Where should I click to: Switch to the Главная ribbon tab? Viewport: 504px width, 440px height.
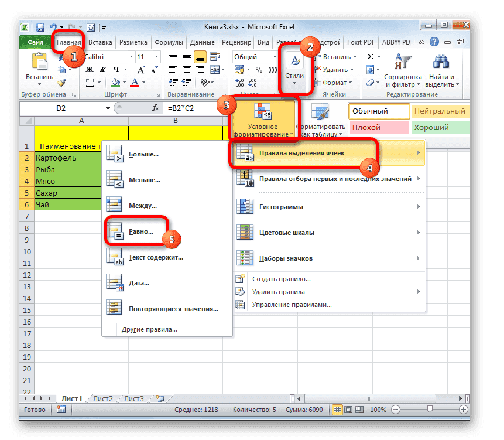point(69,42)
